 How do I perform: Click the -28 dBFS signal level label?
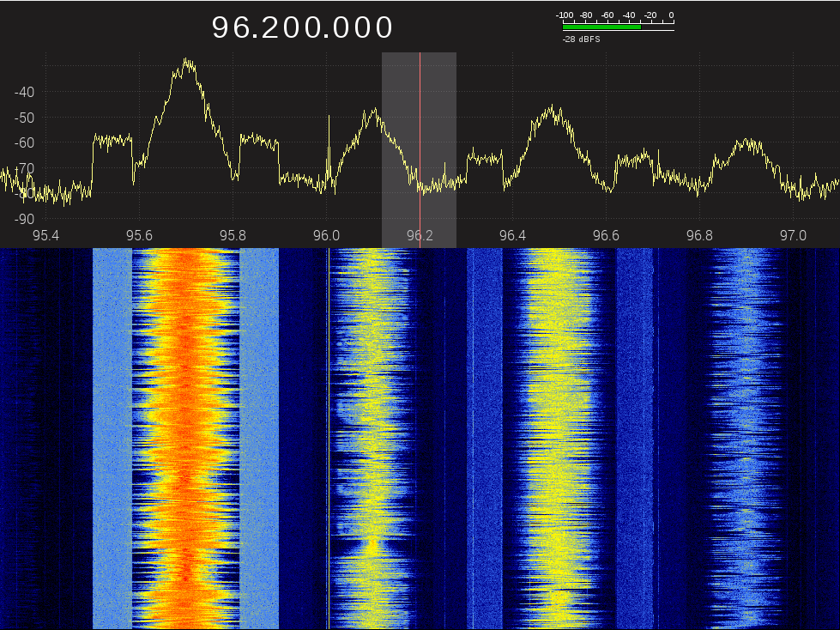[581, 39]
